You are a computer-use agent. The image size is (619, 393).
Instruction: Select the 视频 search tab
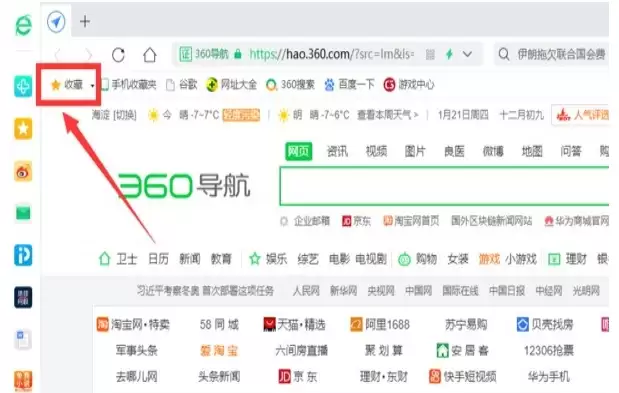pyautogui.click(x=376, y=152)
